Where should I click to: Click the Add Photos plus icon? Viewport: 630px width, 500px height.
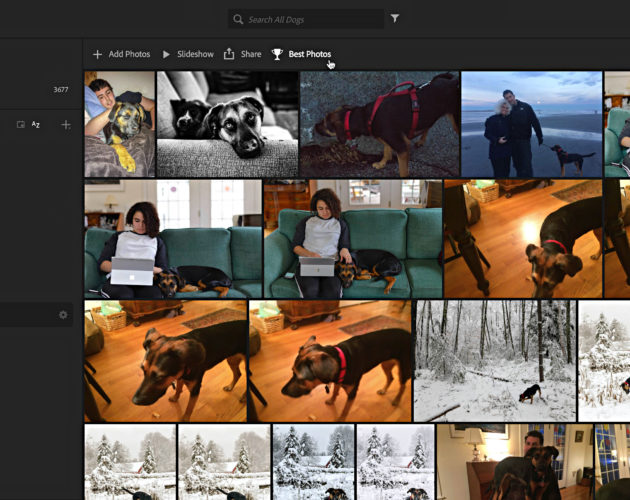(97, 54)
